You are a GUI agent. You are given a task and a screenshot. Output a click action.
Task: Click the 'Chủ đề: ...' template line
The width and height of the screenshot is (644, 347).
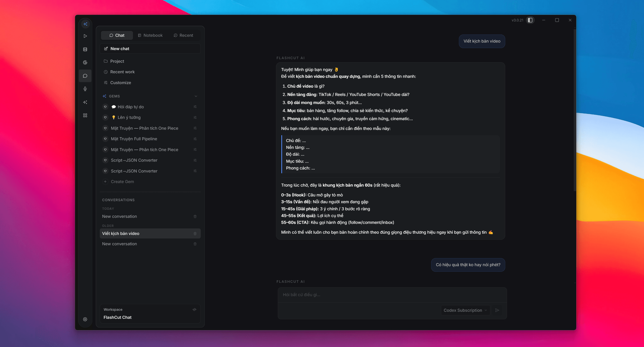[296, 141]
